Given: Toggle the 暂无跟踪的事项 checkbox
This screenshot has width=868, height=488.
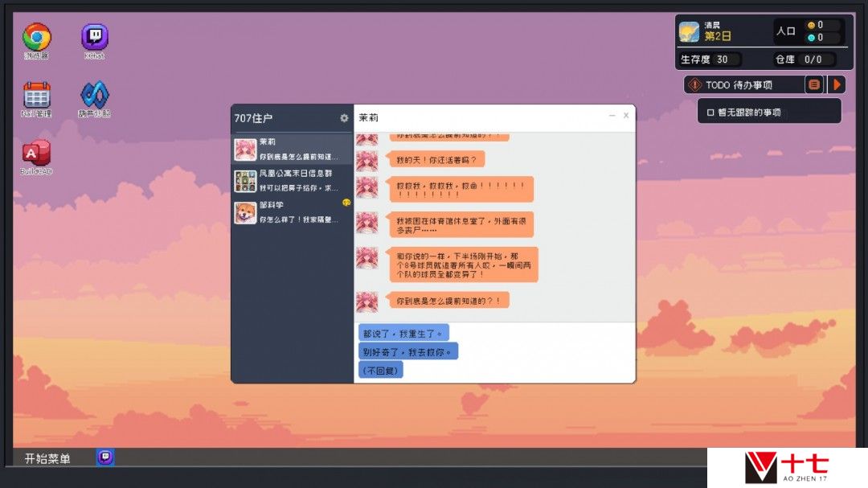Looking at the screenshot, I should tap(710, 113).
